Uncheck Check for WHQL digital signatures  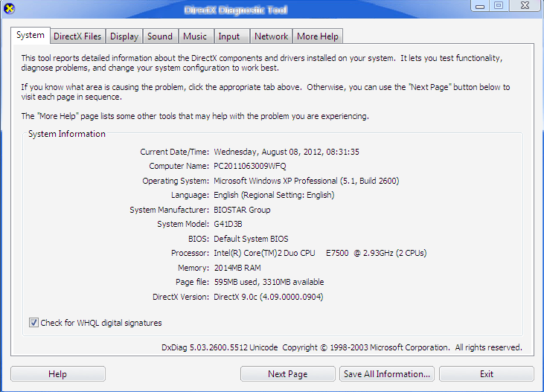coord(33,323)
